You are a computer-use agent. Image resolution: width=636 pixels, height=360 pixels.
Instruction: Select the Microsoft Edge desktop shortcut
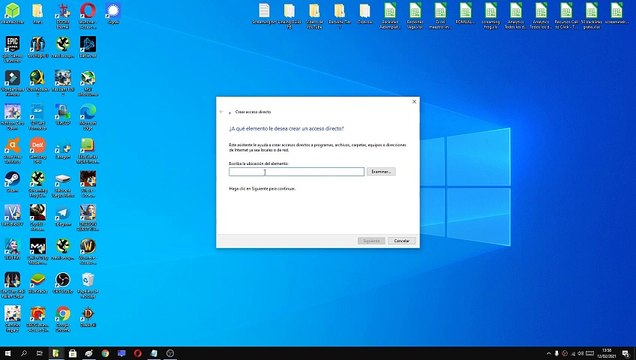click(x=88, y=116)
